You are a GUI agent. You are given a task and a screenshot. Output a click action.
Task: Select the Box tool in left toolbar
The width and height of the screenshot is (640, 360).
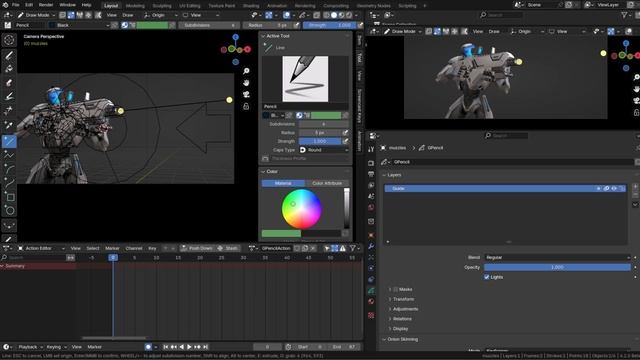pos(9,197)
